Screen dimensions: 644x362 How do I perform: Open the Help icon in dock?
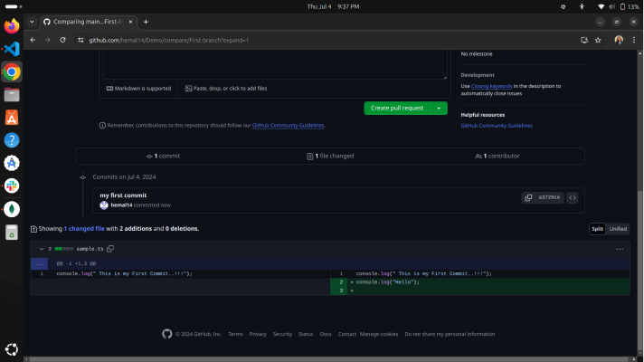[12, 140]
